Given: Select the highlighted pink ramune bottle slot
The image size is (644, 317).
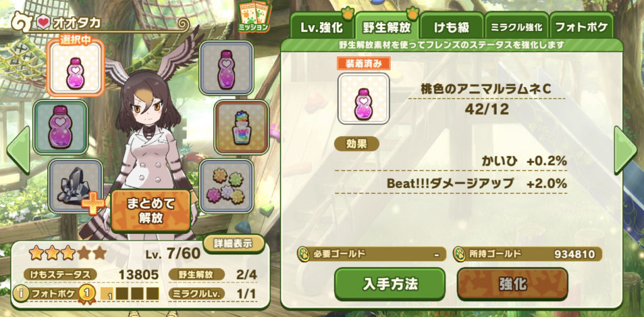Looking at the screenshot, I should (x=75, y=69).
